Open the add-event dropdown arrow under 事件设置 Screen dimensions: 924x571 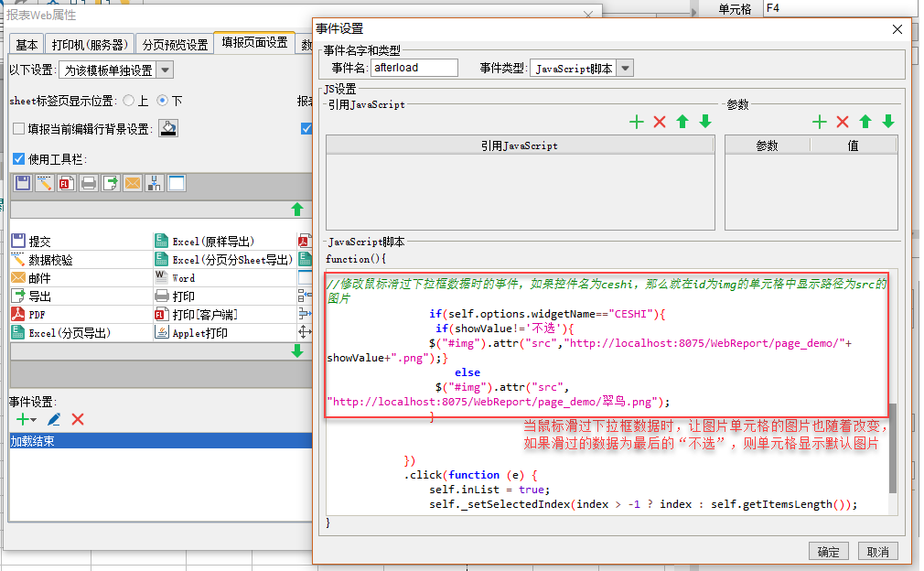click(33, 420)
